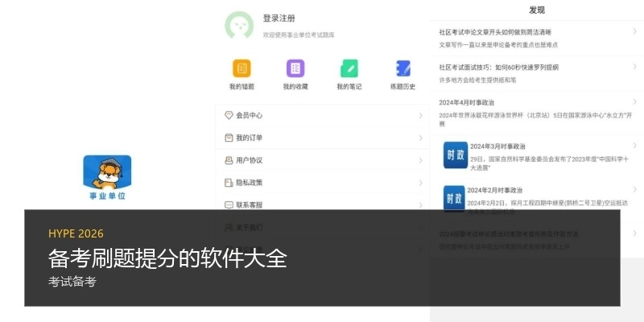Viewport: 644px width, 322px height.
Task: Click the summary about 世界泳联花样游泳世界杯
Action: pos(535,119)
